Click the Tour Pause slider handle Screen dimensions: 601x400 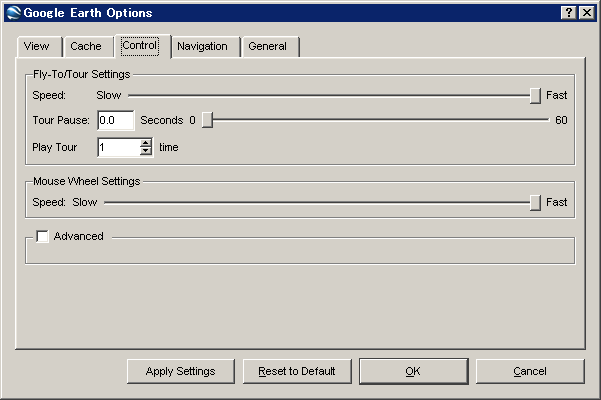207,120
